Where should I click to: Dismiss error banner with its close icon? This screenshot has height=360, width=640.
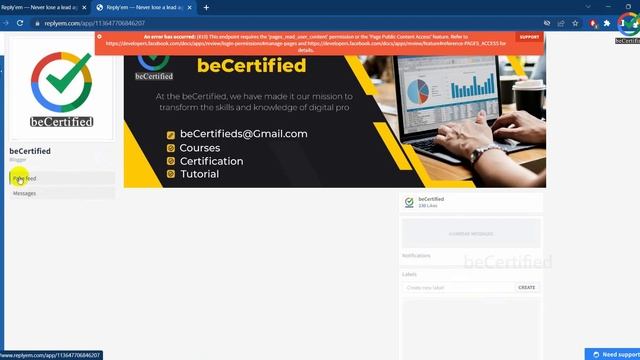point(99,37)
